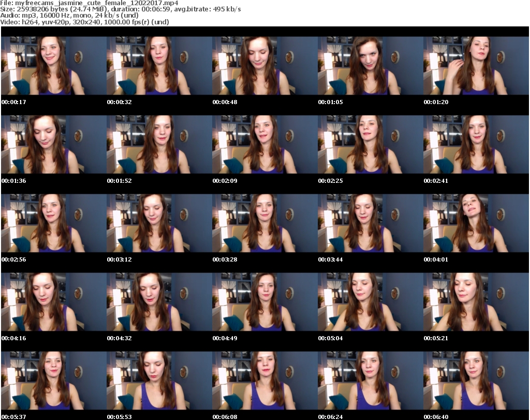Image resolution: width=530 pixels, height=420 pixels.
Task: Select the thumbnail frame at 00:00:32
Action: point(159,66)
